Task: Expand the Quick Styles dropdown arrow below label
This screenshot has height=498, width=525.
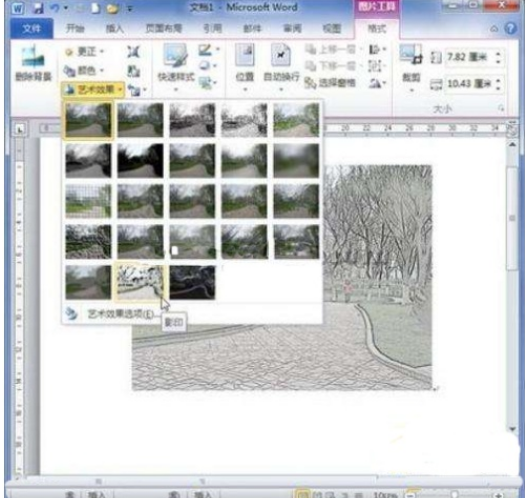Action: [176, 89]
